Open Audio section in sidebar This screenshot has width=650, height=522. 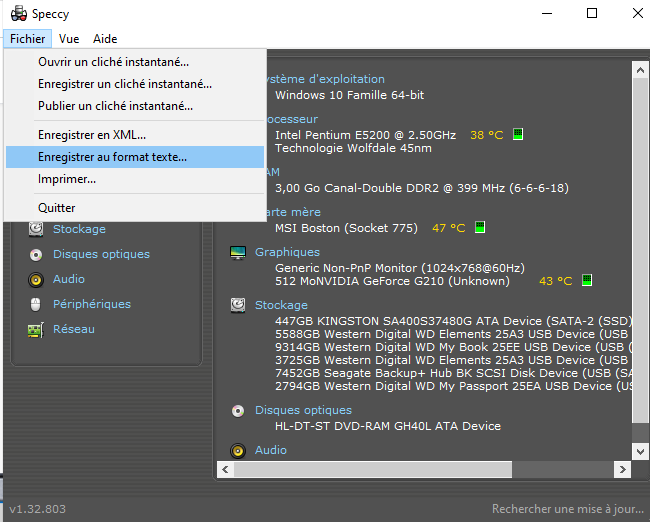pos(69,279)
